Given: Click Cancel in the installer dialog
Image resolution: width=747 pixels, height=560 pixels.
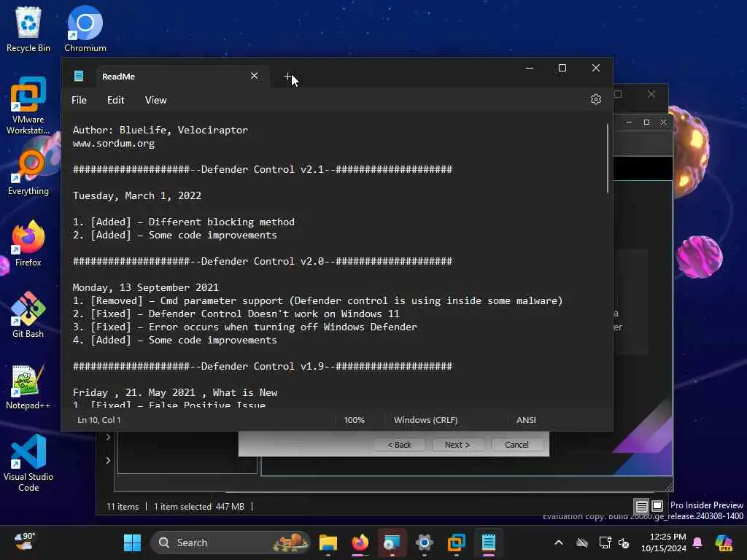Looking at the screenshot, I should point(517,445).
